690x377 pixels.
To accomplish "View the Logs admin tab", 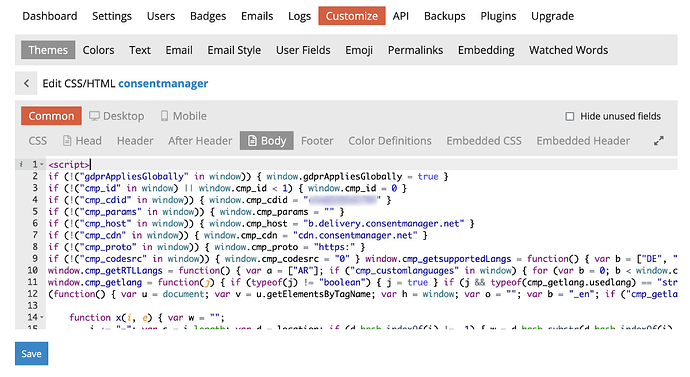I will click(x=299, y=16).
